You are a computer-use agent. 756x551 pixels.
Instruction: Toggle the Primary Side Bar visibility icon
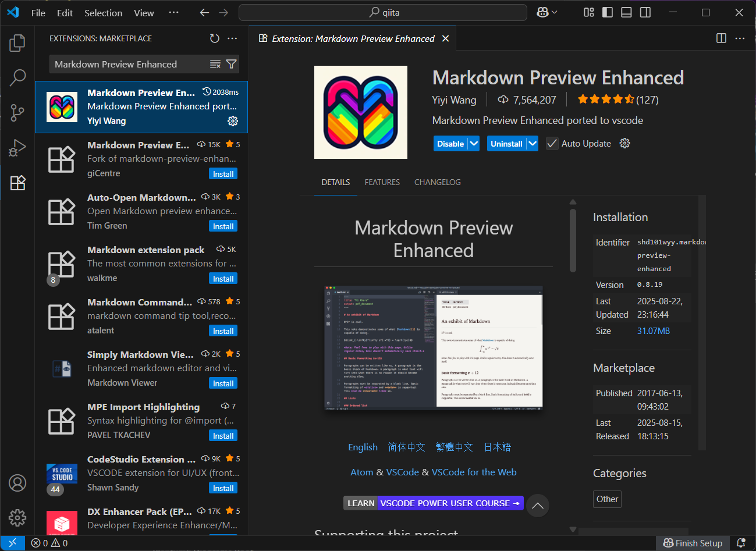(607, 12)
